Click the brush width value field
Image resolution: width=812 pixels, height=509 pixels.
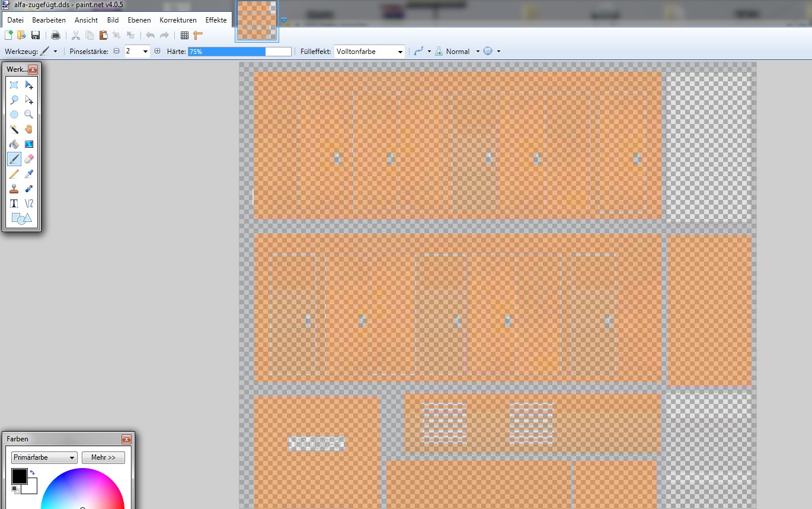pos(132,52)
